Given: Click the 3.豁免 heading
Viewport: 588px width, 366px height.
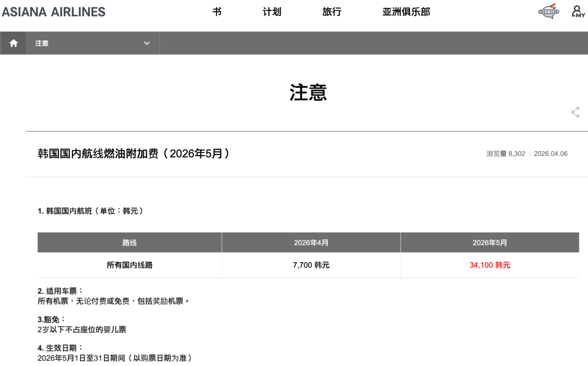Looking at the screenshot, I should click(51, 319).
